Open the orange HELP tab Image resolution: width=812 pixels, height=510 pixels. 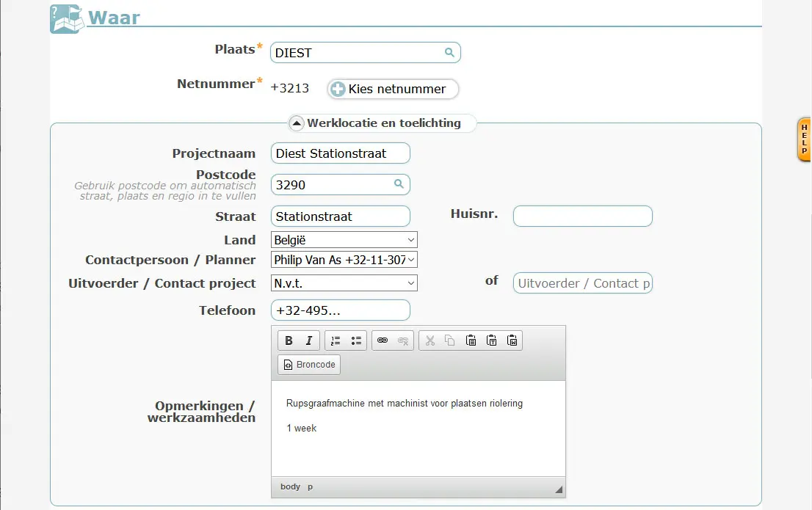804,139
